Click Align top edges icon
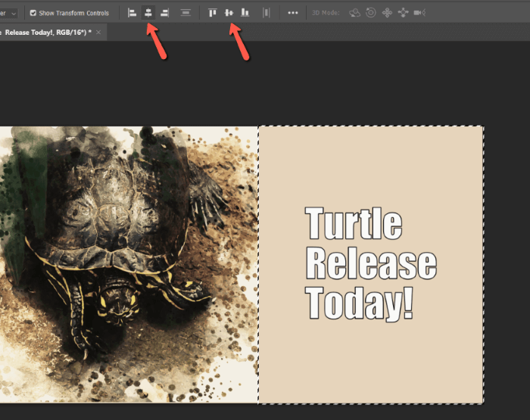Image resolution: width=530 pixels, height=420 pixels. [x=213, y=13]
